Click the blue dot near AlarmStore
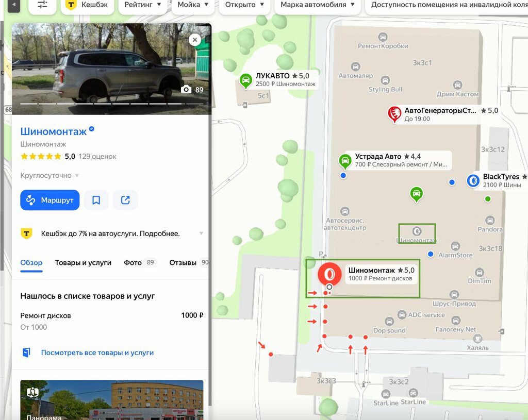The image size is (528, 420). coord(431,254)
